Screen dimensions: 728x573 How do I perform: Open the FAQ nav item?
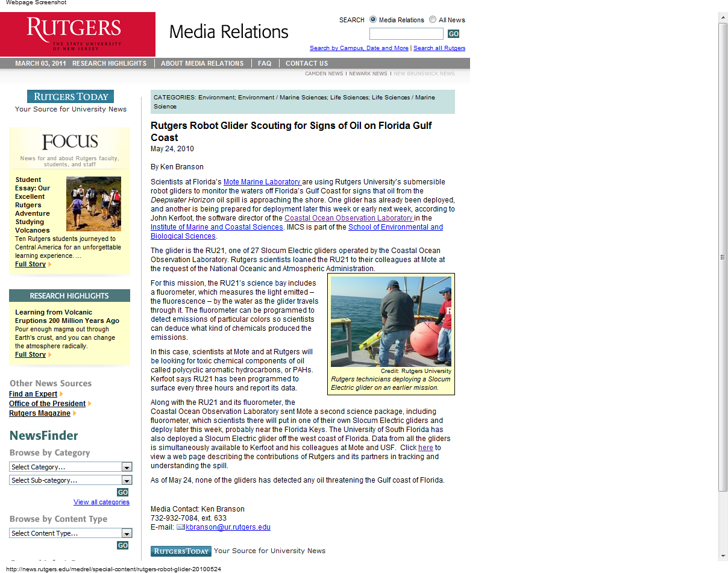pos(265,63)
